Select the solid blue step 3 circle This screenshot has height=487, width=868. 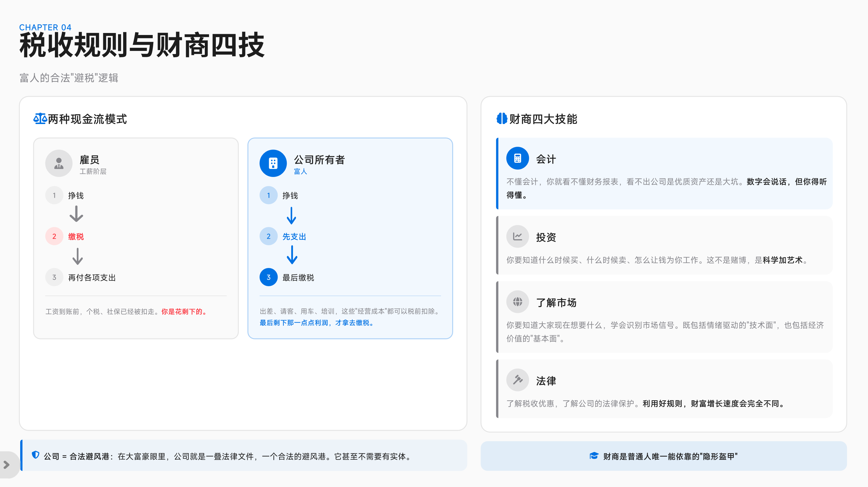tap(268, 277)
